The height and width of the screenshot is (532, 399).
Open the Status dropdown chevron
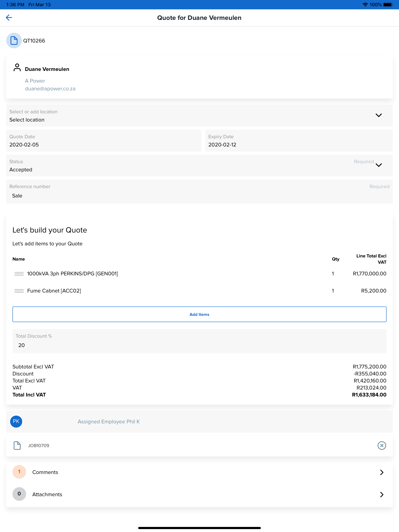tap(379, 165)
